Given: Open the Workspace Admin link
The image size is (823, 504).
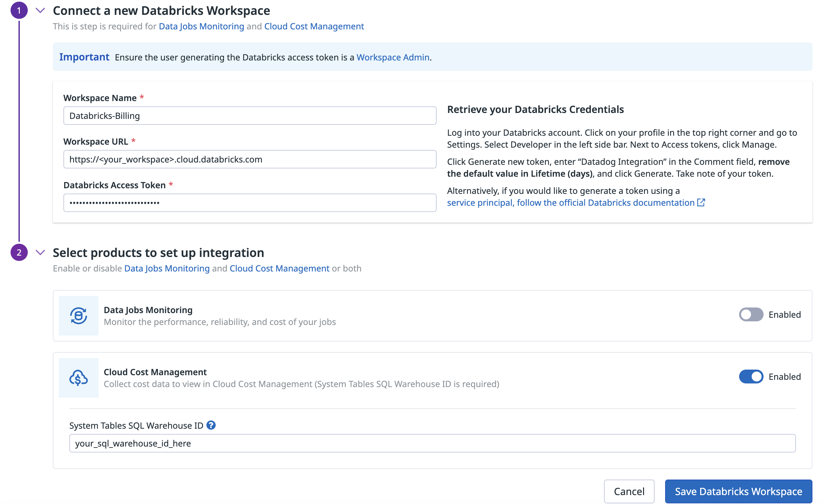Looking at the screenshot, I should tap(393, 57).
